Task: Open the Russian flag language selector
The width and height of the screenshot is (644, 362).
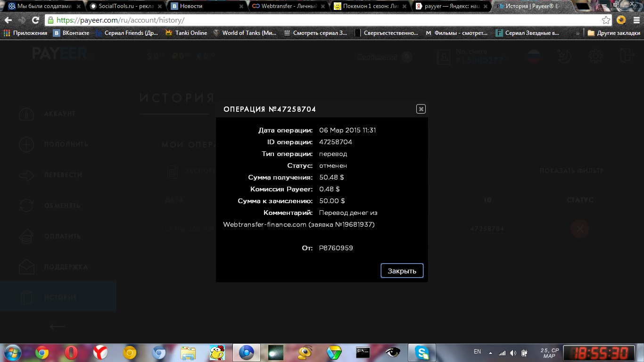Action: [533, 57]
